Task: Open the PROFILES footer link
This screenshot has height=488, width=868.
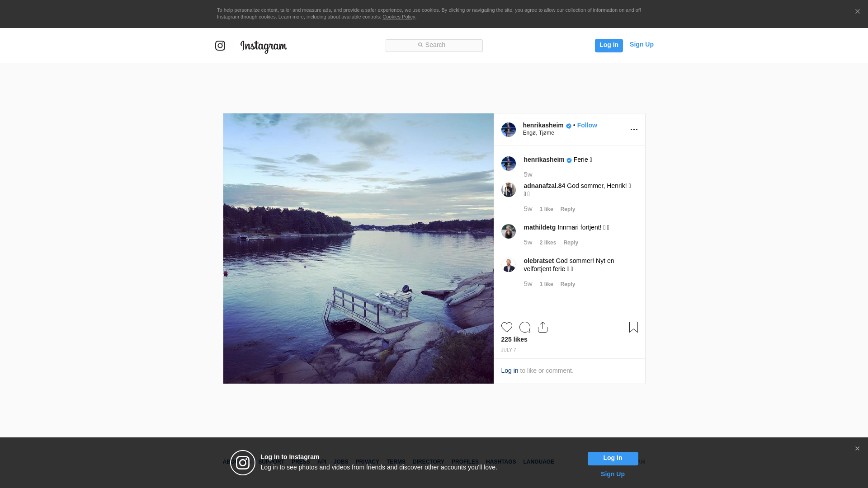Action: [x=465, y=462]
